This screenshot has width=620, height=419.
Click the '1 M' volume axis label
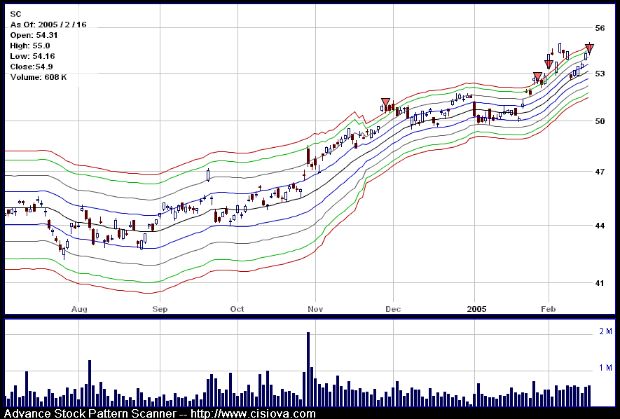click(x=606, y=368)
